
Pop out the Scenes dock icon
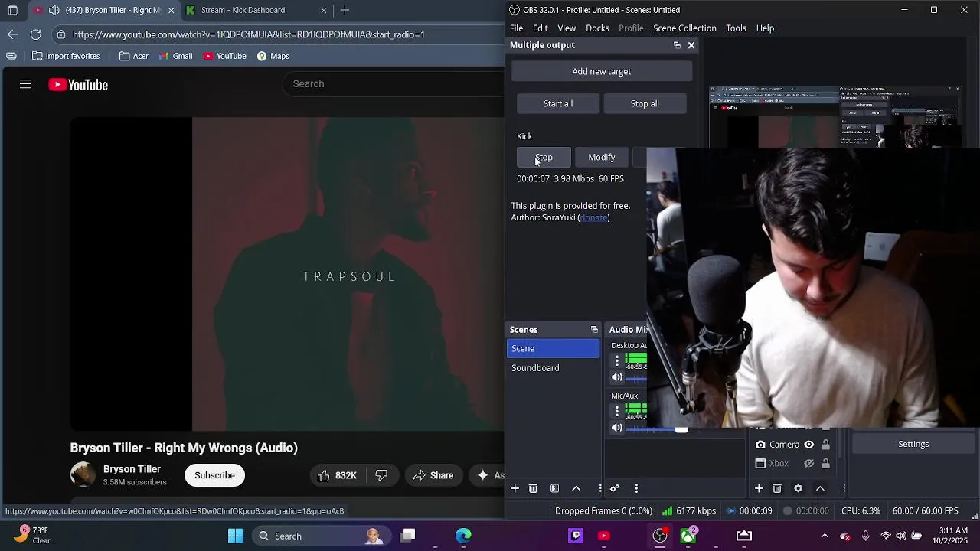point(594,330)
